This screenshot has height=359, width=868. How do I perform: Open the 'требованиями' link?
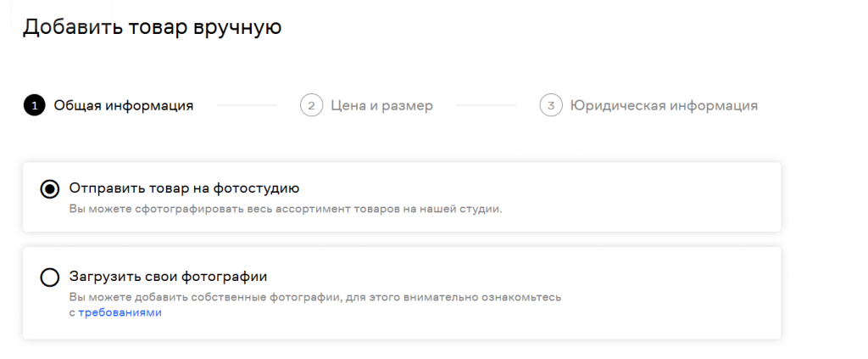pos(120,312)
